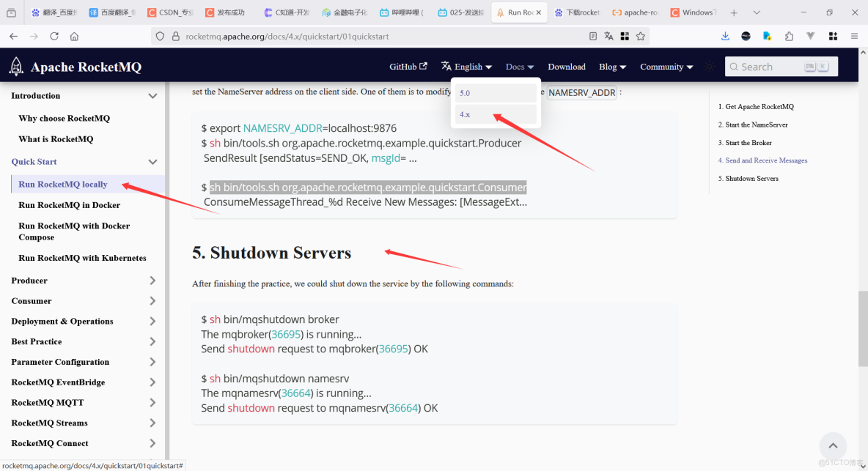Toggle the dark/light mode sun icon
The width and height of the screenshot is (868, 471).
click(x=709, y=67)
